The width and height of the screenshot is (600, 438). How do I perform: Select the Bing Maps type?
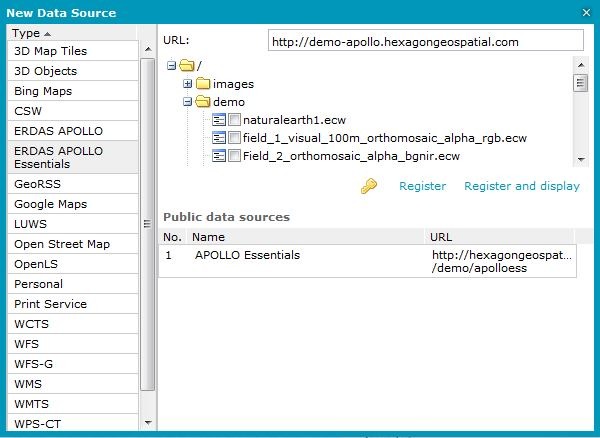73,91
